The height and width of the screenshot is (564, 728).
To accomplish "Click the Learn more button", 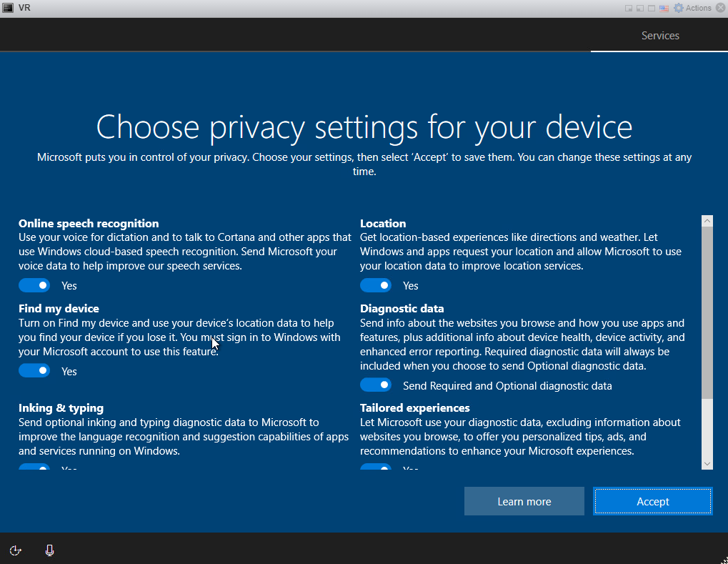I will coord(524,501).
